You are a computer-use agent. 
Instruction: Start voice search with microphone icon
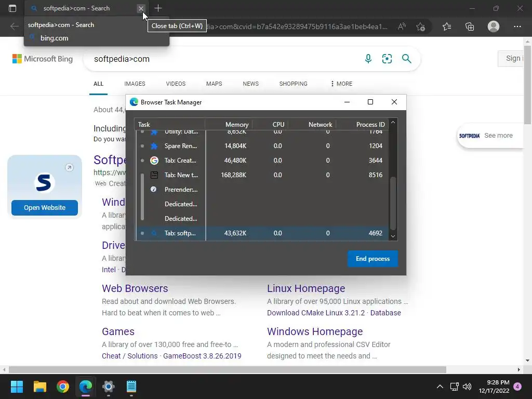click(368, 59)
